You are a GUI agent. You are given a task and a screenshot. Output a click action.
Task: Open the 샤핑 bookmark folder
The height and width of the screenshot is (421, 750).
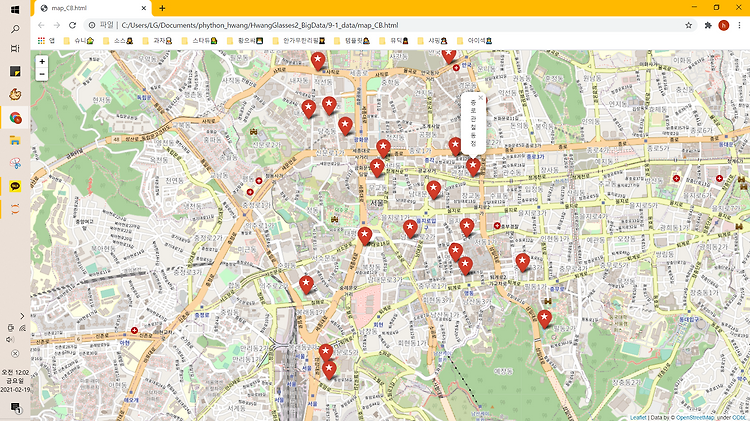432,41
